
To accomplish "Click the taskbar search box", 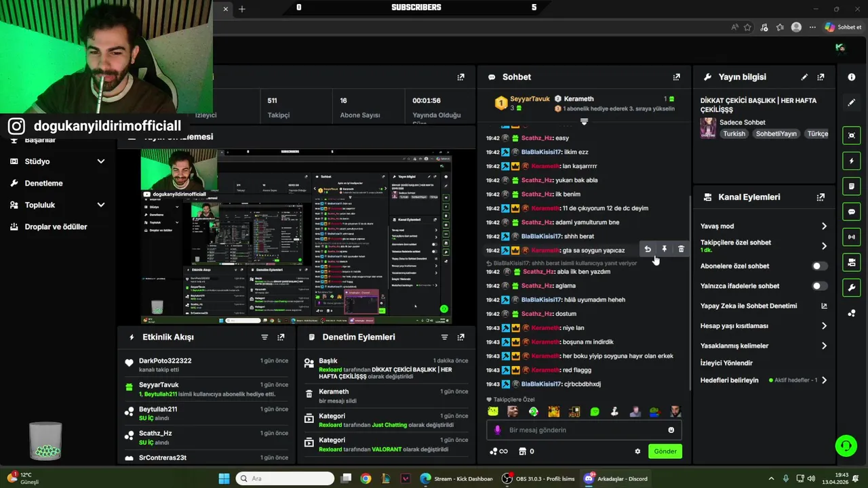I will click(x=285, y=479).
